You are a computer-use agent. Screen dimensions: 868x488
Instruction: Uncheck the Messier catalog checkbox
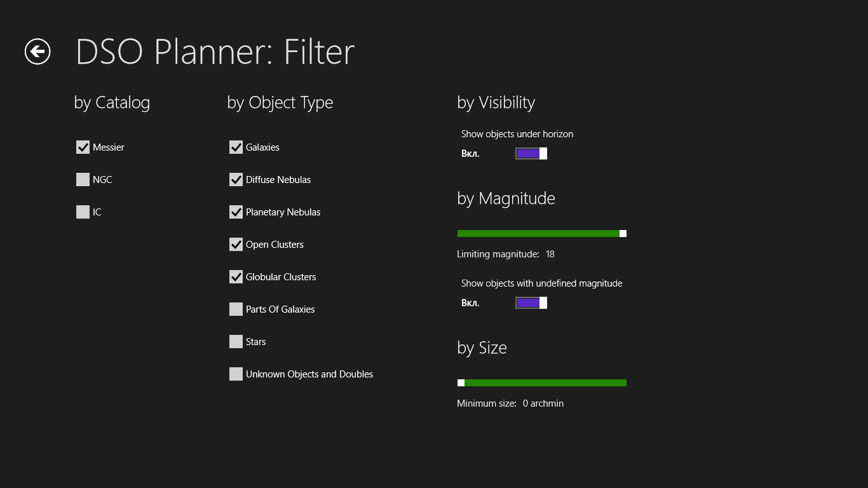tap(83, 147)
